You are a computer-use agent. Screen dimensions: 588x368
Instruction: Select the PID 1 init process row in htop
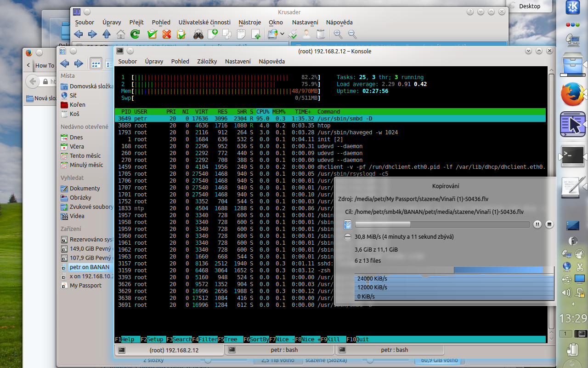(x=330, y=139)
